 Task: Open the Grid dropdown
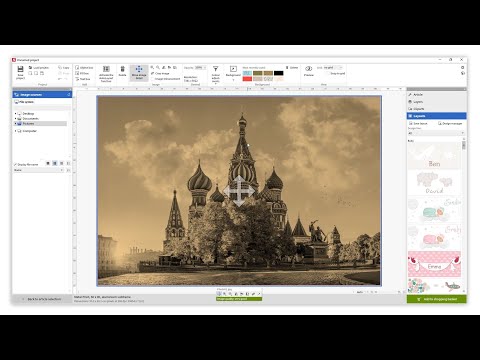pyautogui.click(x=333, y=67)
